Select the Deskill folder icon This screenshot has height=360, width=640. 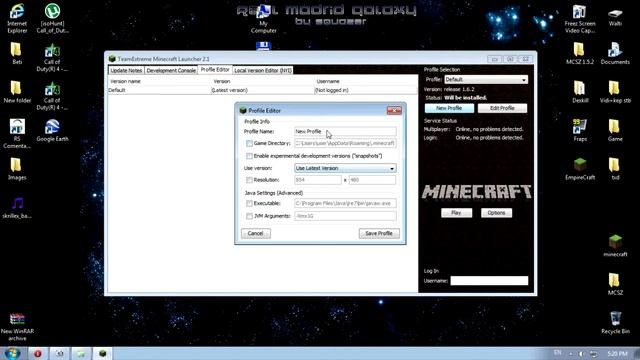[580, 91]
